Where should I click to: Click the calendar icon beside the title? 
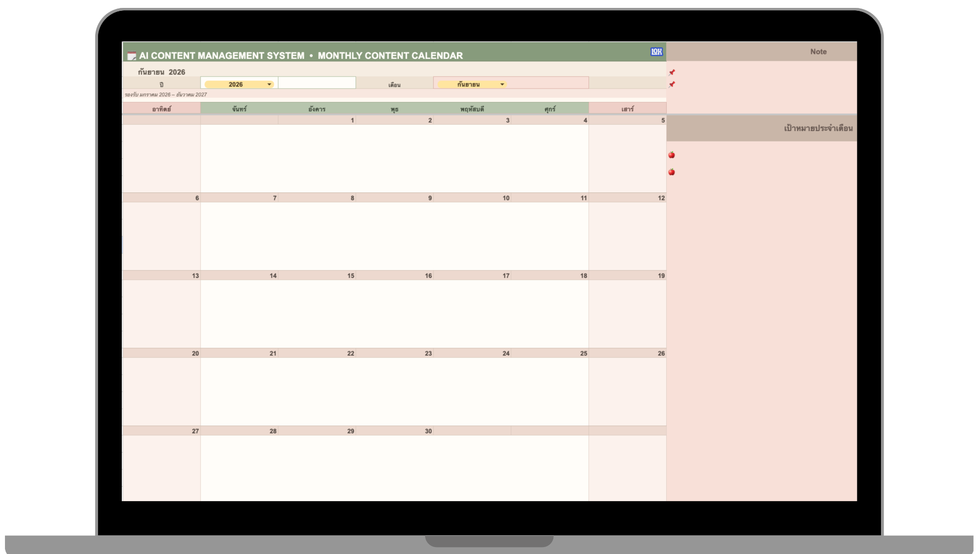[x=131, y=56]
